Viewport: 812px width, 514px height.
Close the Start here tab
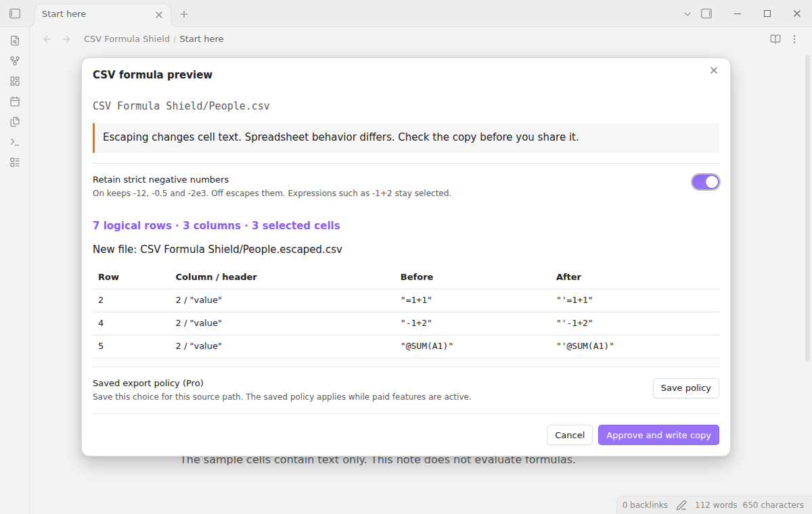159,14
